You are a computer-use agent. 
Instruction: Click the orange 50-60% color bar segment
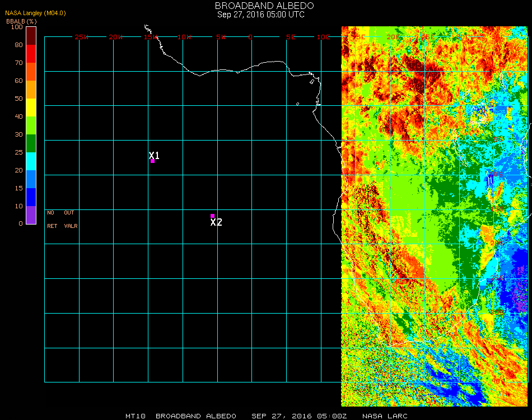tap(31, 89)
